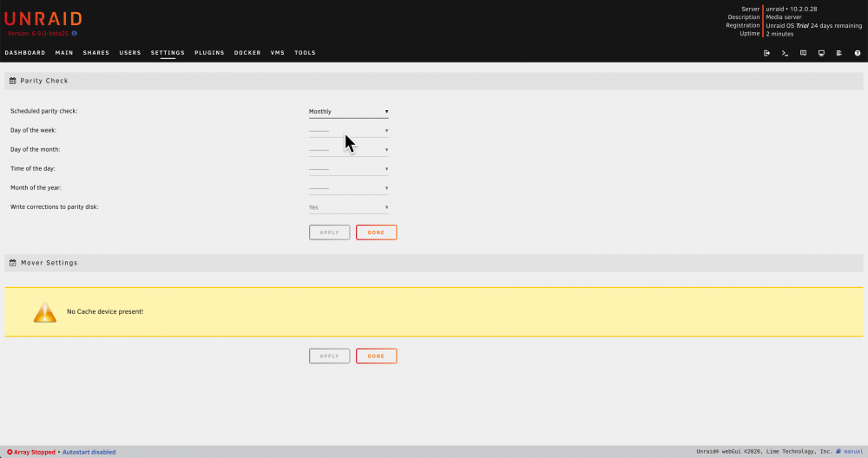Click the Parity Check calendar icon
The image size is (868, 458).
(13, 81)
